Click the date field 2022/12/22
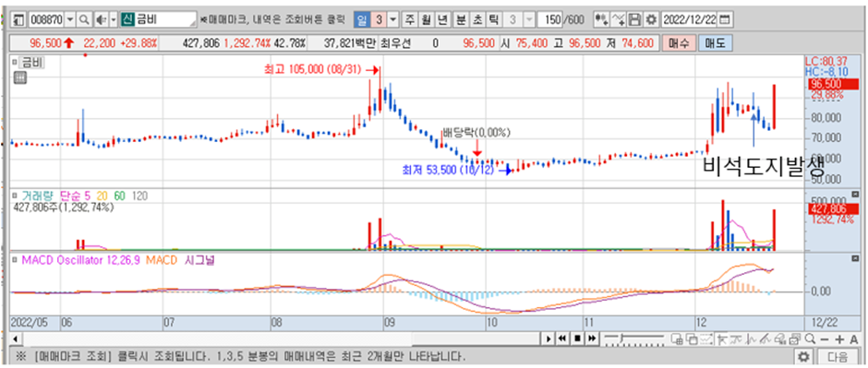This screenshot has width=868, height=368. (x=689, y=20)
